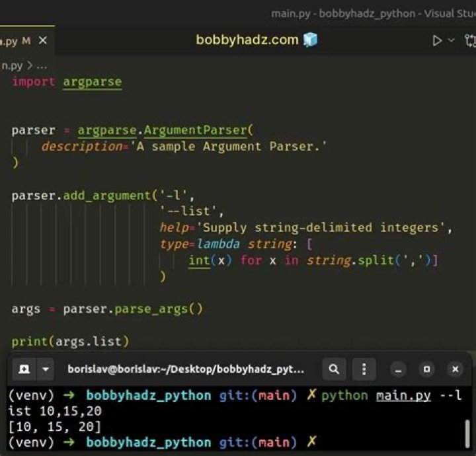Screen dimensions: 476x456
Task: Click the main.py breadcrumb path item
Action: (x=12, y=65)
